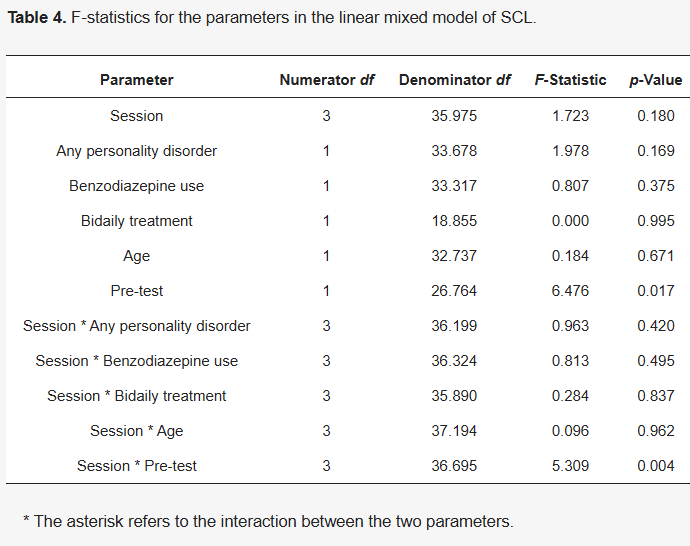This screenshot has width=690, height=546.
Task: Click the Session * Bidaily treatment label
Action: pyautogui.click(x=137, y=396)
